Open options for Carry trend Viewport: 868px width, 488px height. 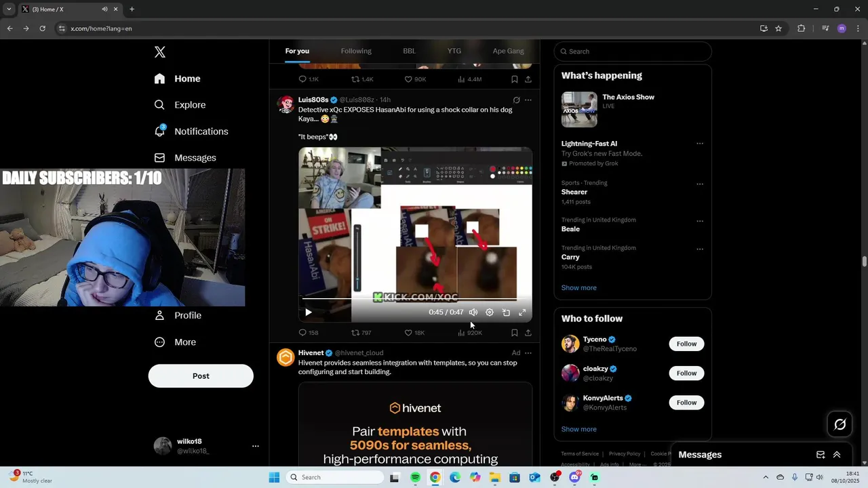tap(700, 249)
